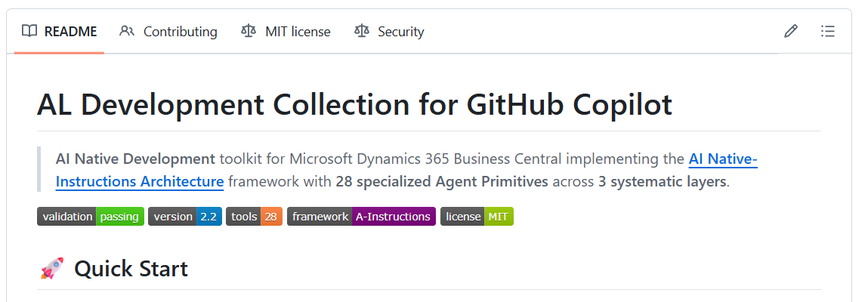Select the license MIT badge
The height and width of the screenshot is (302, 868).
pos(477,217)
